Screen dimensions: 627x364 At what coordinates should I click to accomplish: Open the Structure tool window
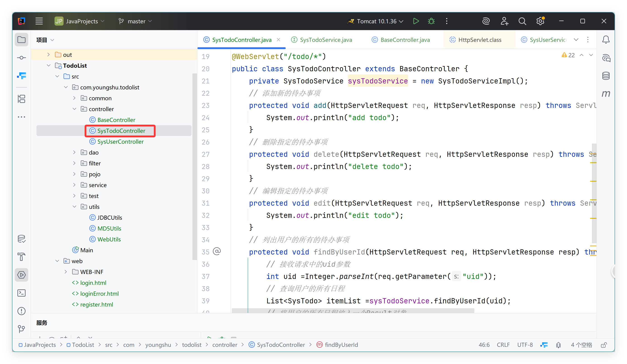pos(21,99)
